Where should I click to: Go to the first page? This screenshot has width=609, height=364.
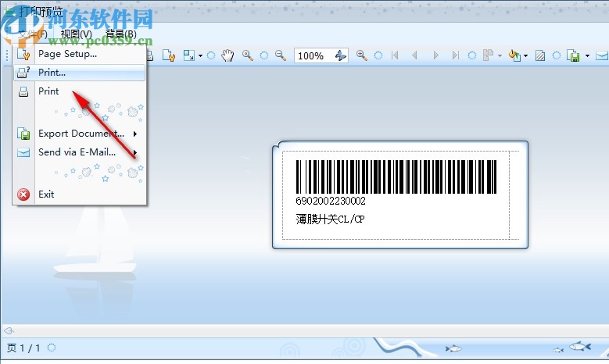point(395,55)
